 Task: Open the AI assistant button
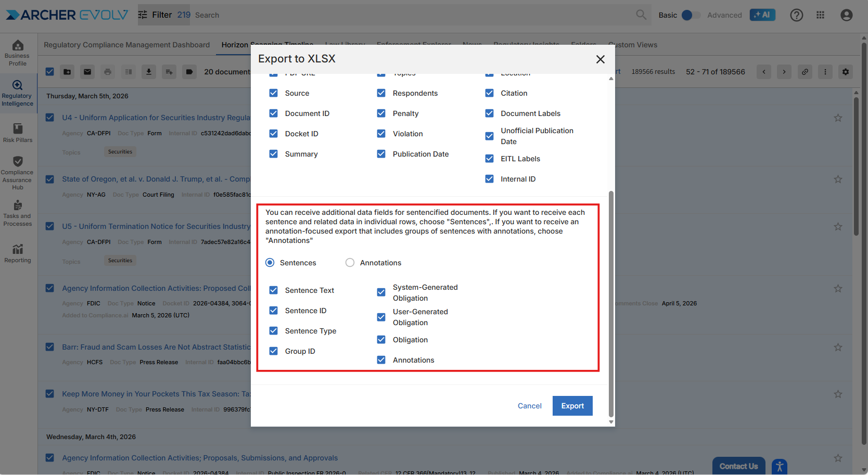coord(762,15)
